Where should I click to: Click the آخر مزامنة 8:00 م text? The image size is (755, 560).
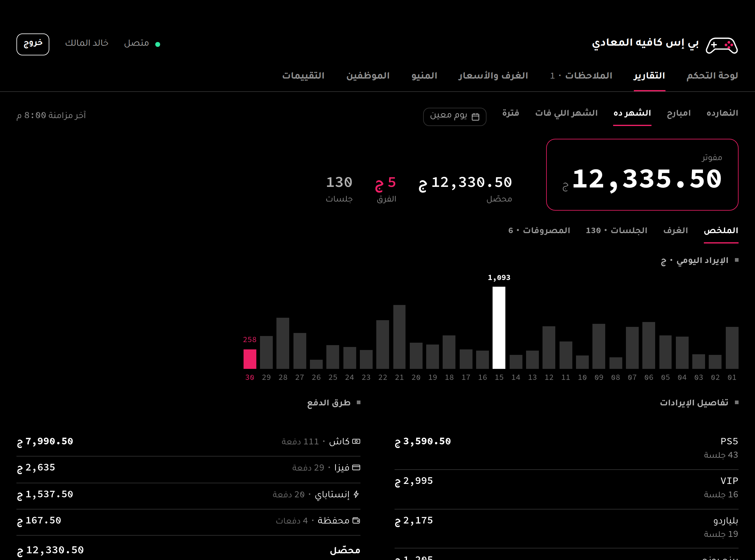click(x=51, y=116)
